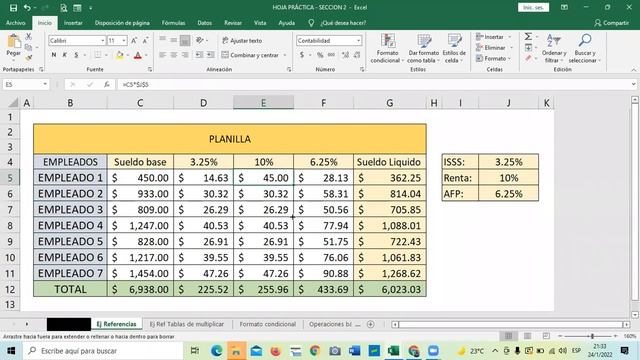Switch to the Datos ribbon tab
The image size is (640, 360).
(x=204, y=23)
